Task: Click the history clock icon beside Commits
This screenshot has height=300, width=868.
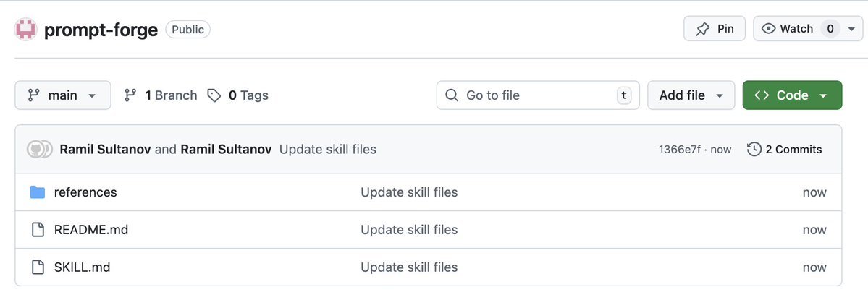Action: 754,149
